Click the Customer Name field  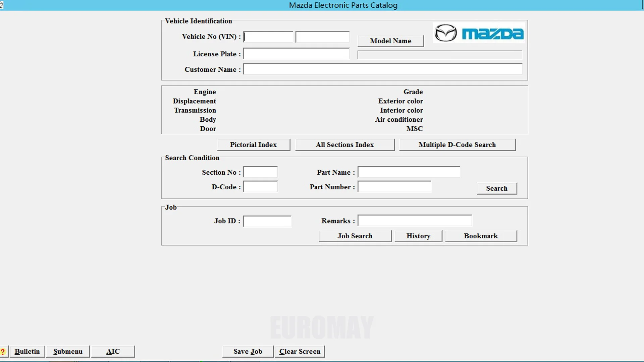pyautogui.click(x=383, y=69)
